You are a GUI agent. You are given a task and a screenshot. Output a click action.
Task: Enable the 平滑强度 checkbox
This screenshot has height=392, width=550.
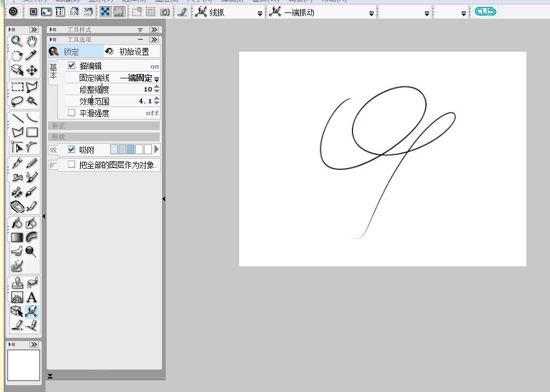(x=71, y=113)
